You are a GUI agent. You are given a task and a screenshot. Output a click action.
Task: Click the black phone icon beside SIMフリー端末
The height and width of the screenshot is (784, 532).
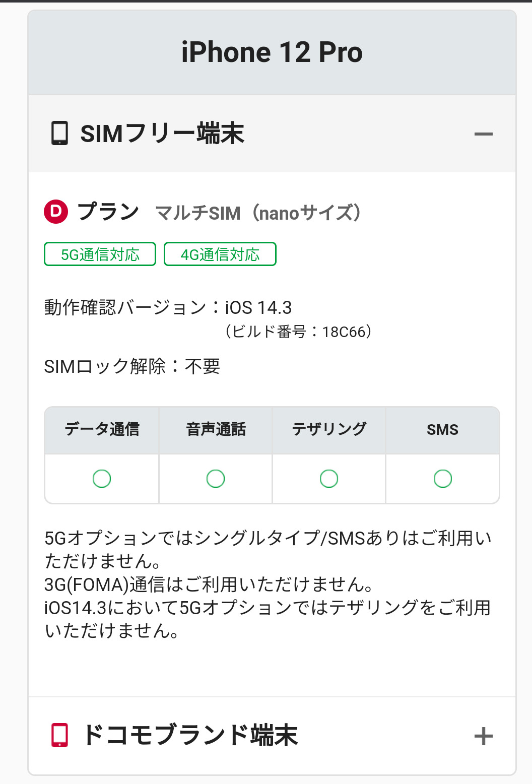[x=60, y=134]
